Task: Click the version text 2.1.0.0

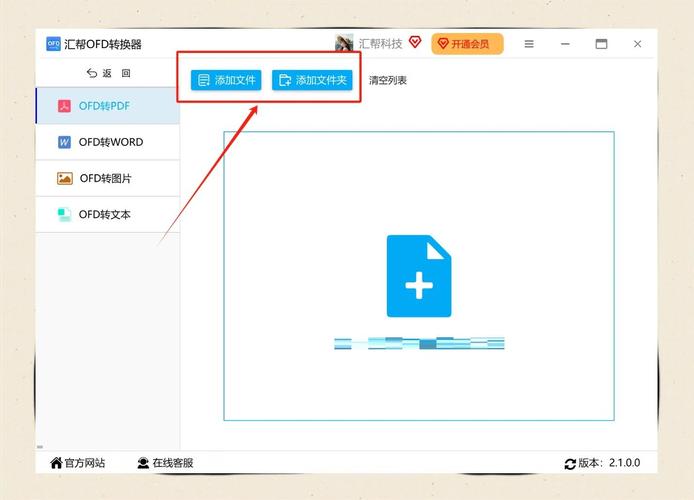Action: pyautogui.click(x=625, y=463)
